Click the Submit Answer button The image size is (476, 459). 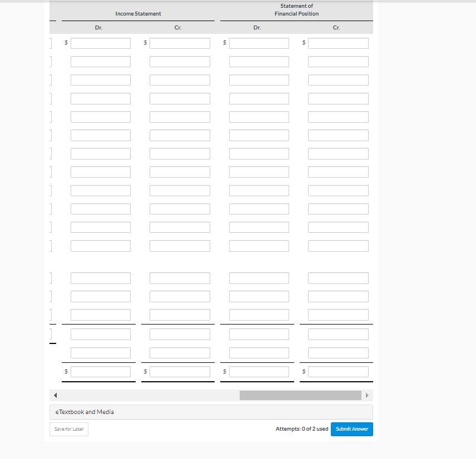[351, 429]
